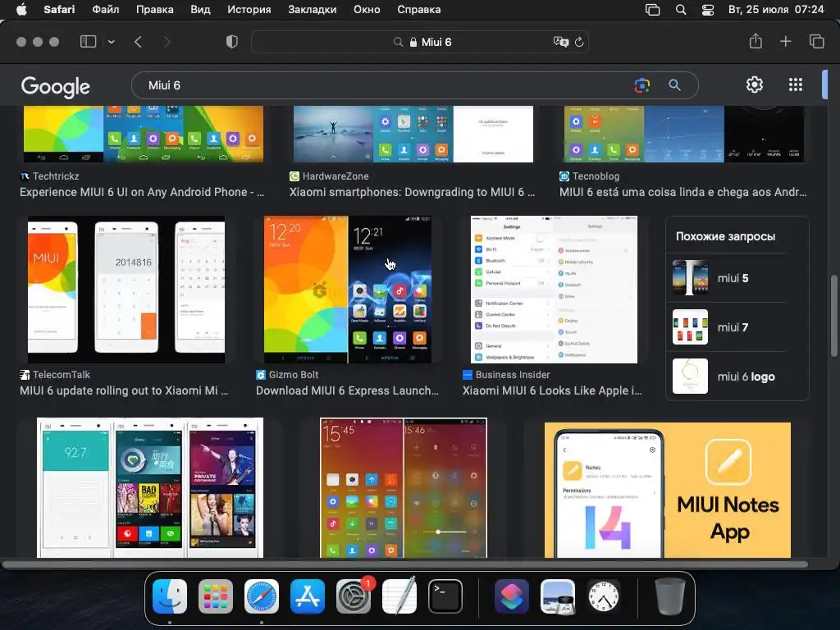Open the Справка menu
Image resolution: width=840 pixels, height=630 pixels.
419,10
